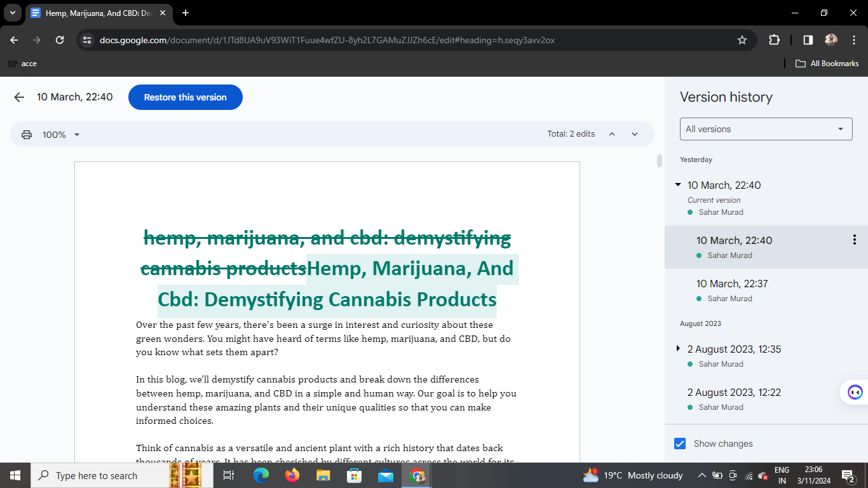Select the 2 August 2023, 12:22 version
This screenshot has height=488, width=868.
(x=766, y=399)
